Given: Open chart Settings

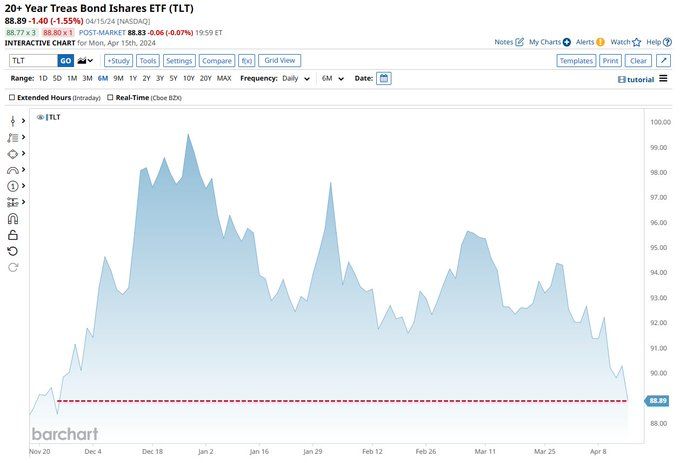Looking at the screenshot, I should (x=179, y=61).
